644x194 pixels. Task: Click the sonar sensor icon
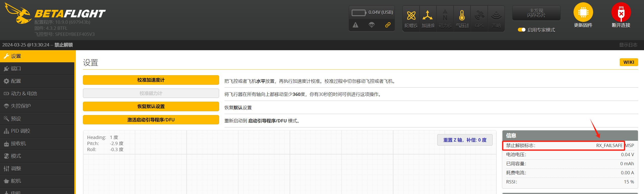click(496, 16)
